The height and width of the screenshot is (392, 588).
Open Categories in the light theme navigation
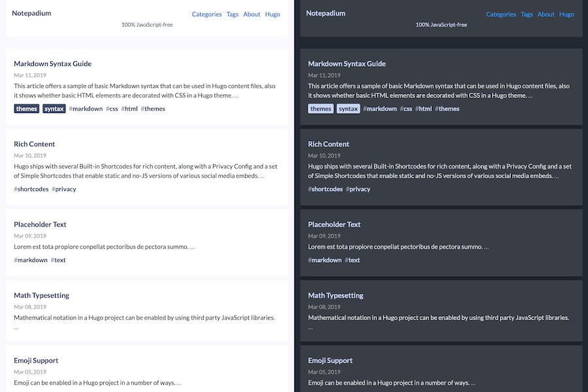(x=206, y=14)
